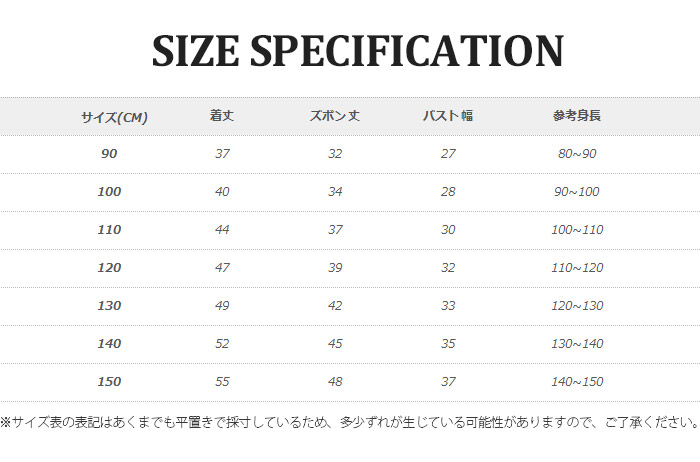Click the サイズ(CM) column header
The width and height of the screenshot is (700, 462).
point(114,117)
